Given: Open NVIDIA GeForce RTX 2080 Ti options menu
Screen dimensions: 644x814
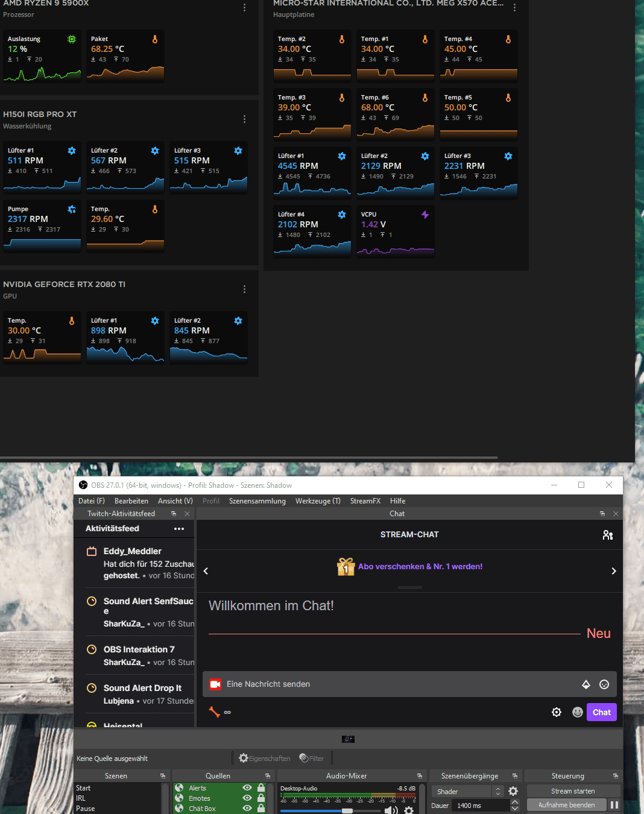Looking at the screenshot, I should pyautogui.click(x=244, y=289).
